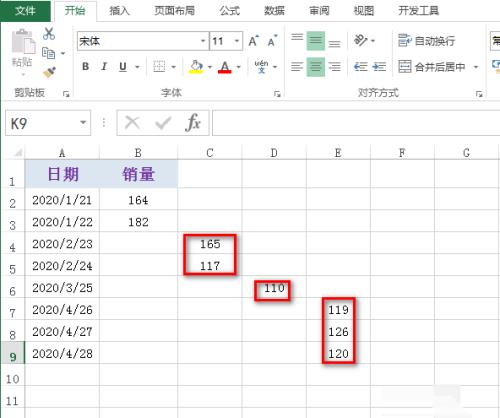Apply yellow fill color bucket
500x418 pixels.
(x=196, y=67)
